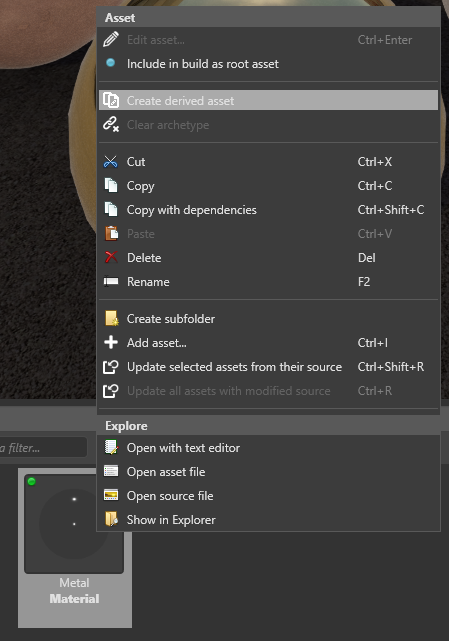Screen dimensions: 449x641
Task: Choose Open with text editor
Action: pos(268,448)
